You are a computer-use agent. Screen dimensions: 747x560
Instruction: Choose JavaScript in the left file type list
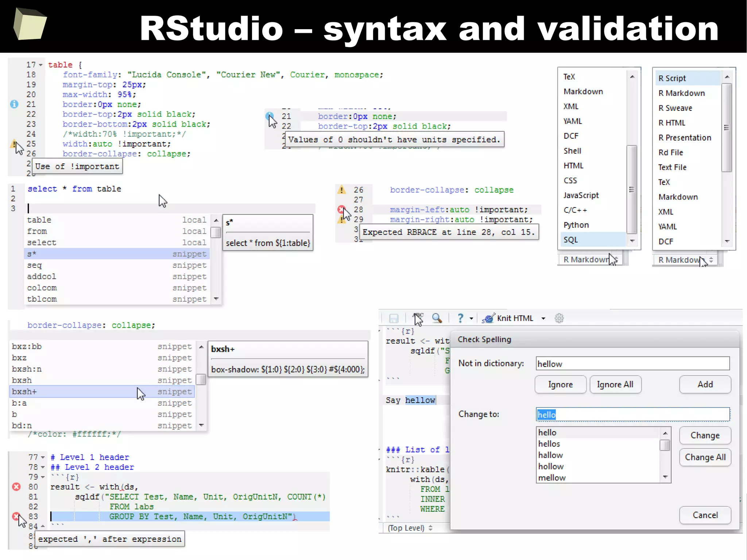[593, 196]
